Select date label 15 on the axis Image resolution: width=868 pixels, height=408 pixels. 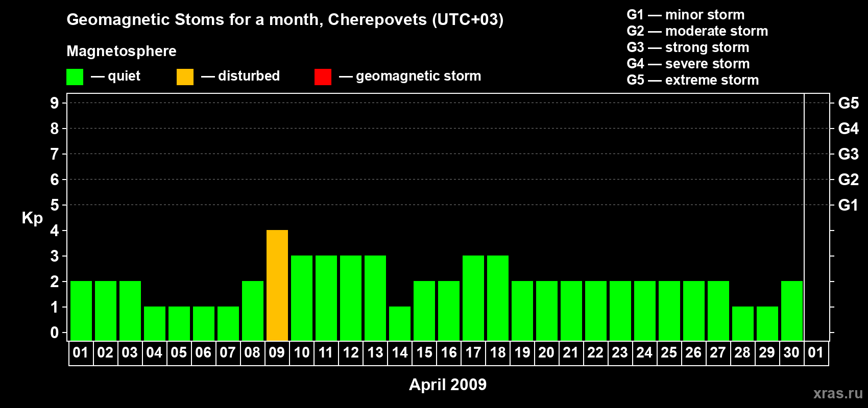click(424, 353)
